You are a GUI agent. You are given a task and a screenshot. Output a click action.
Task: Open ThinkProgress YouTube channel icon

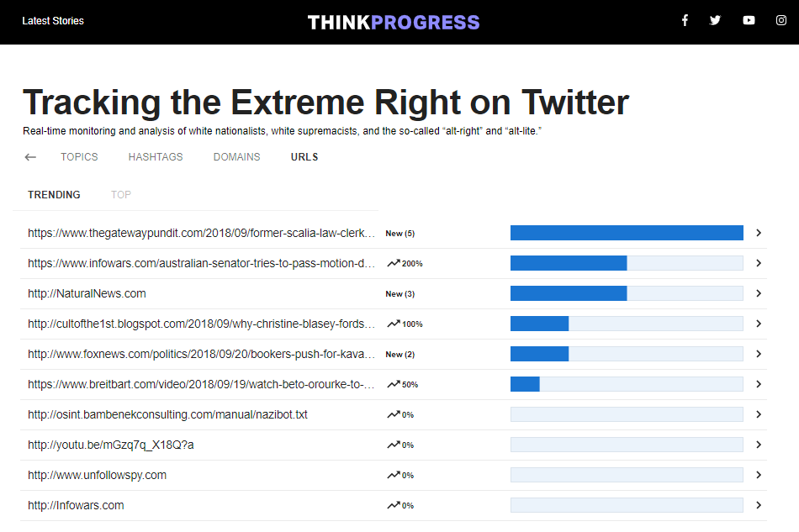point(749,20)
